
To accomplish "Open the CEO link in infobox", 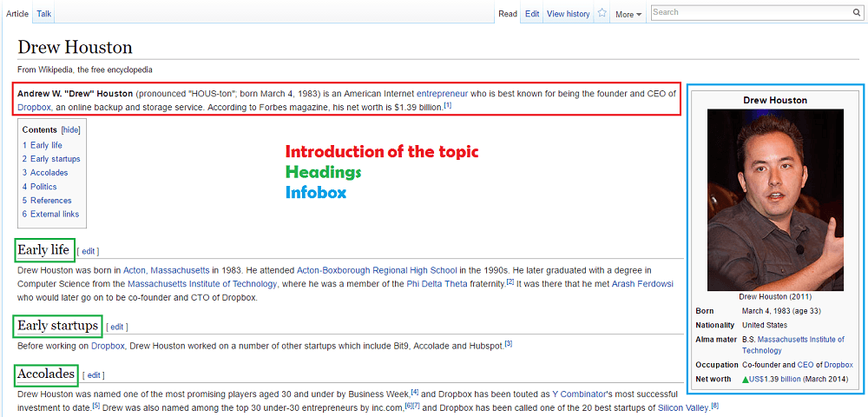I will [x=805, y=365].
